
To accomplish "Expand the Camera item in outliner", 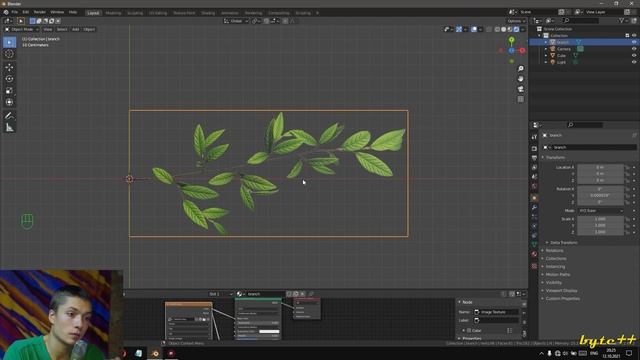I will (546, 49).
